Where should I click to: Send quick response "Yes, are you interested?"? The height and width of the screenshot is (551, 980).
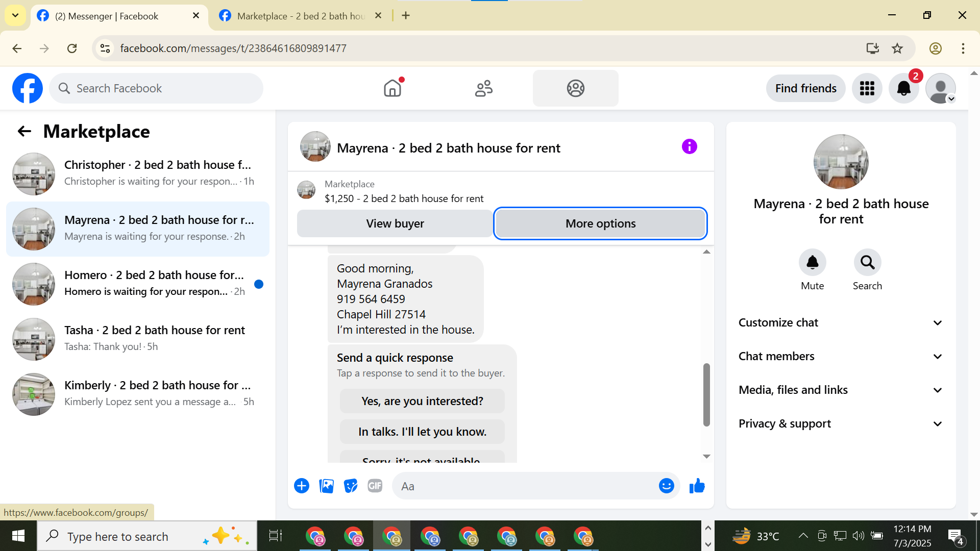click(422, 401)
